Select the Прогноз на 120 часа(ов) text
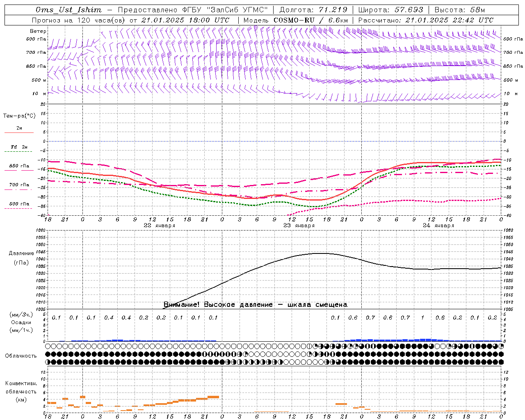The width and height of the screenshot is (525, 420). 79,20
